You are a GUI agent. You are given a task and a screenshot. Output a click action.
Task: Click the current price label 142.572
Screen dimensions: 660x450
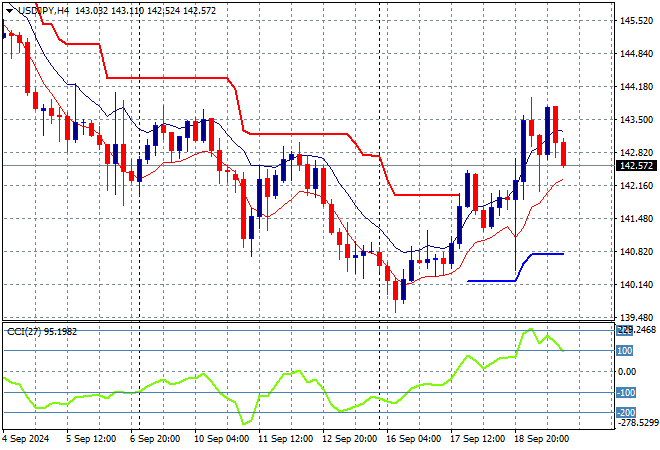pos(637,166)
